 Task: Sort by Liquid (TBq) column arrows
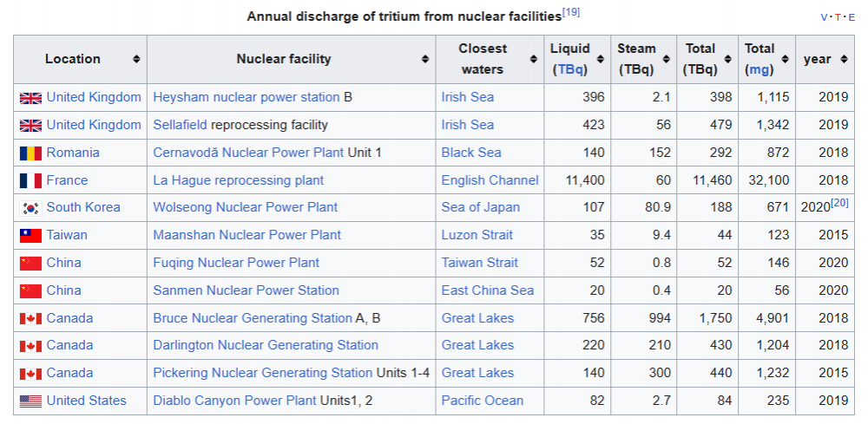(600, 60)
